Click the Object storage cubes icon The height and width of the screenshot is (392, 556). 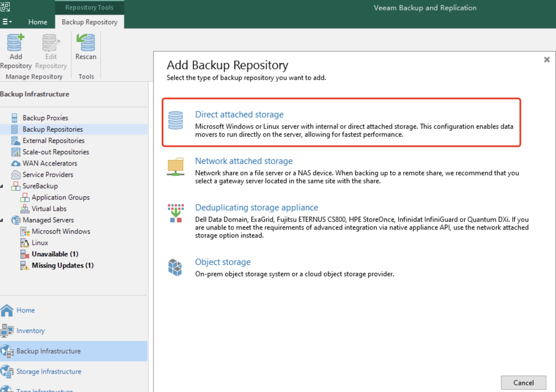tap(175, 267)
